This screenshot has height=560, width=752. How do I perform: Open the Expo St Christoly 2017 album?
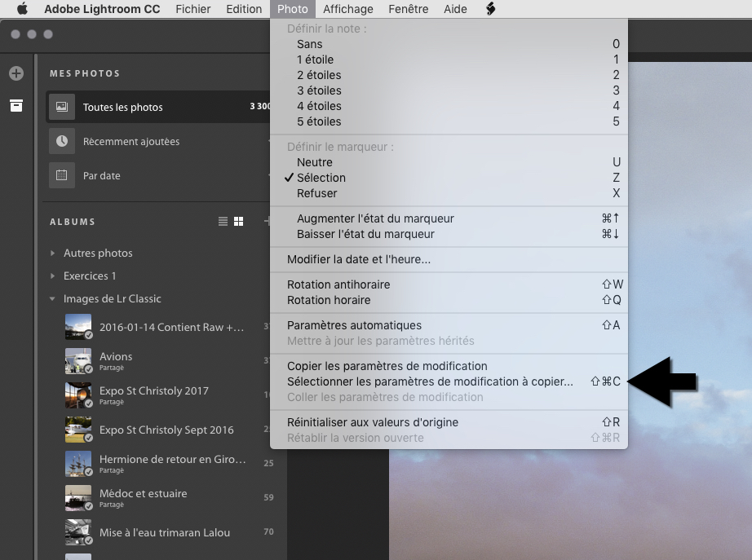(x=166, y=395)
